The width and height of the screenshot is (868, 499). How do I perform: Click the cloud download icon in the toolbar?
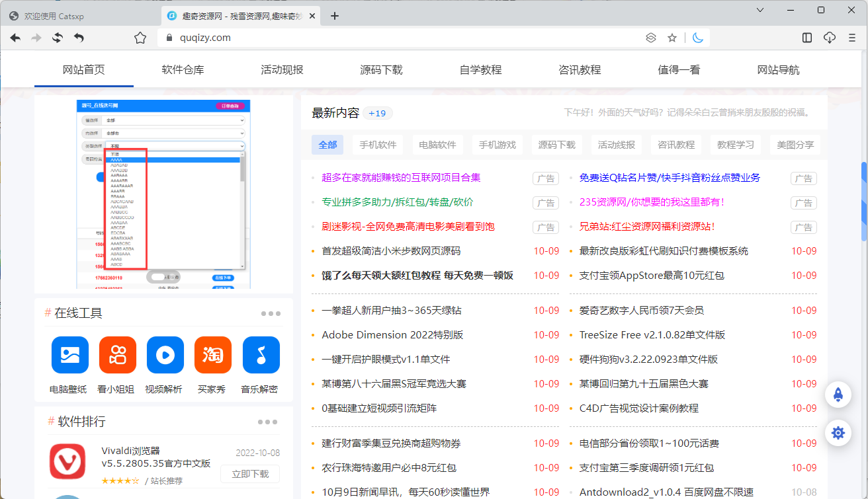[x=829, y=38]
